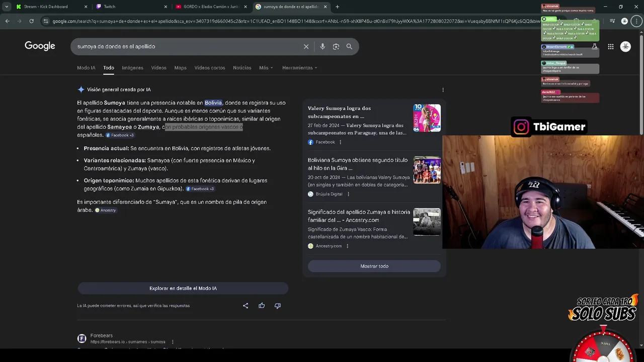Image resolution: width=644 pixels, height=362 pixels.
Task: Submit search with magnifier icon
Action: [x=349, y=46]
